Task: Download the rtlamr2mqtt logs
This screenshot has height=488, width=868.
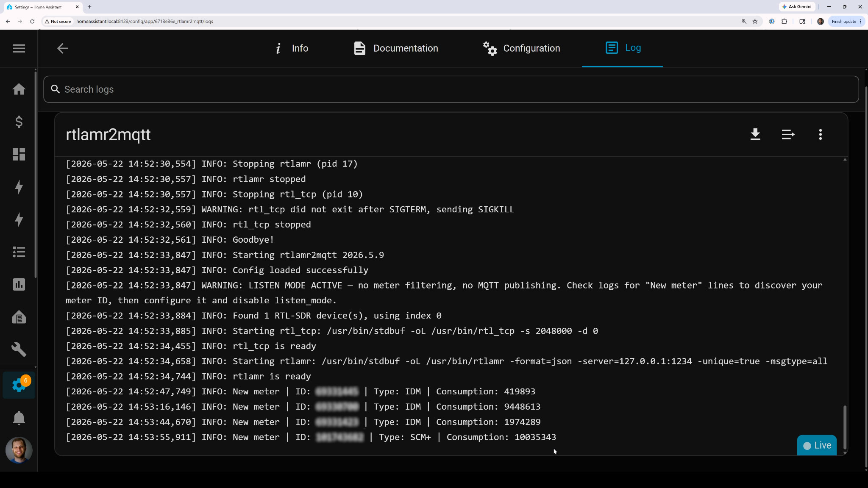Action: coord(755,135)
